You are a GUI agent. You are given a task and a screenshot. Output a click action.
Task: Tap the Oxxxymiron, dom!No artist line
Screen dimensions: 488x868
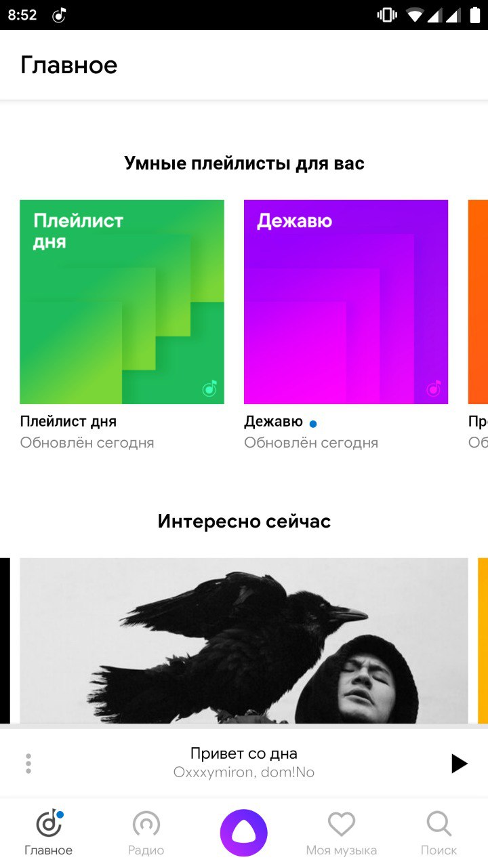(x=244, y=772)
